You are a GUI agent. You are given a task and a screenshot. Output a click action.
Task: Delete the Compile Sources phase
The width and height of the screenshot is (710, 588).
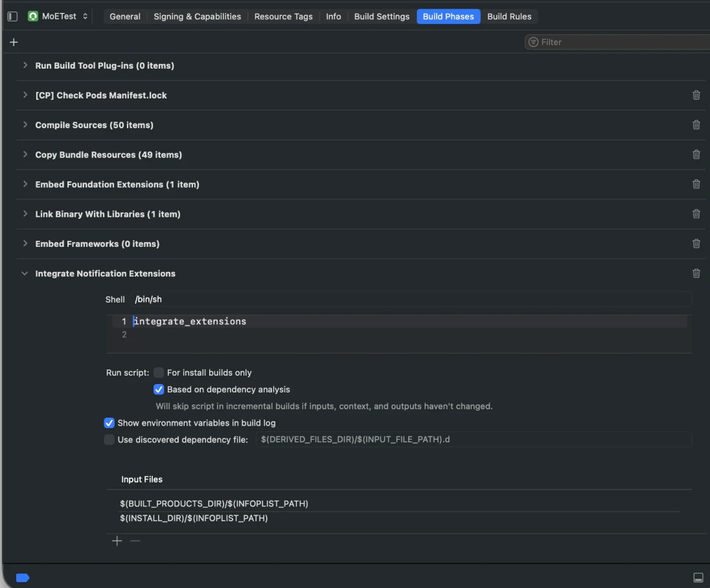[696, 125]
